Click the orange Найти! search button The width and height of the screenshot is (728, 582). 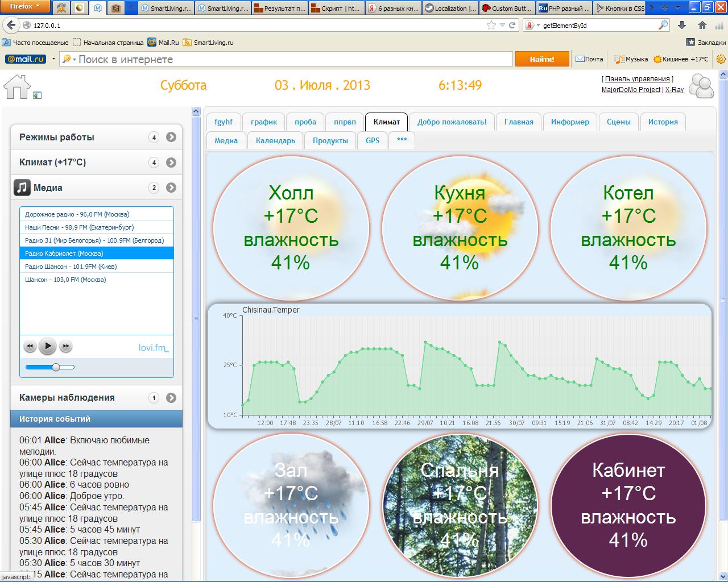point(542,59)
